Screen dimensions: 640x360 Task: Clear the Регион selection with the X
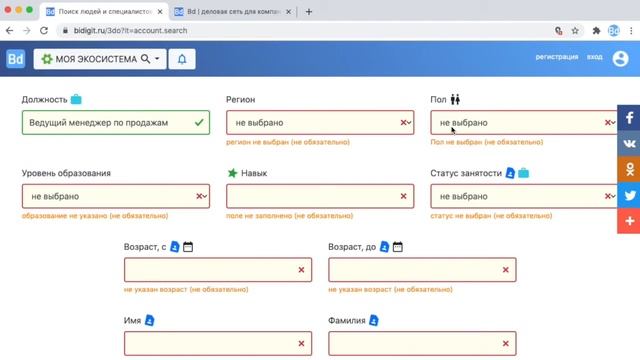click(403, 122)
